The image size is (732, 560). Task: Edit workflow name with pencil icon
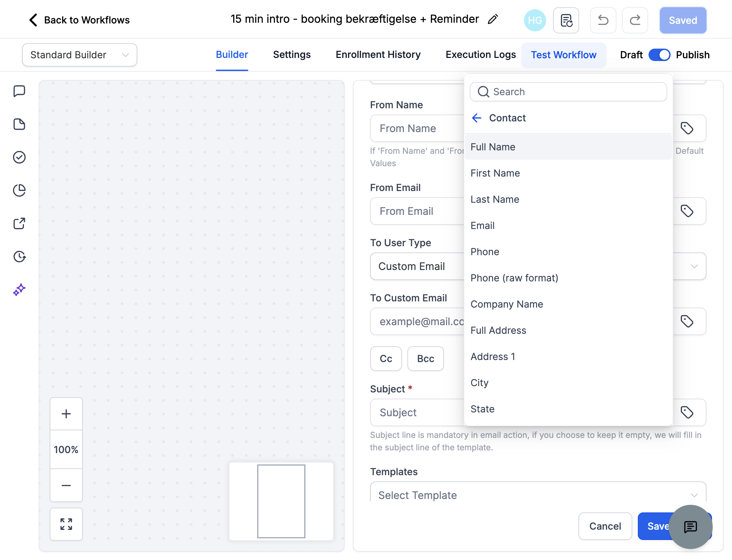coord(493,19)
